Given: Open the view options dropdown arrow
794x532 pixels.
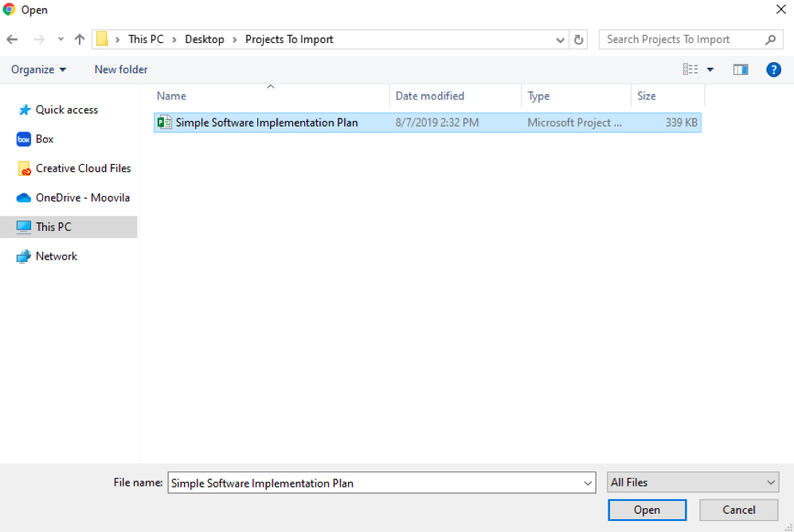Looking at the screenshot, I should [710, 70].
